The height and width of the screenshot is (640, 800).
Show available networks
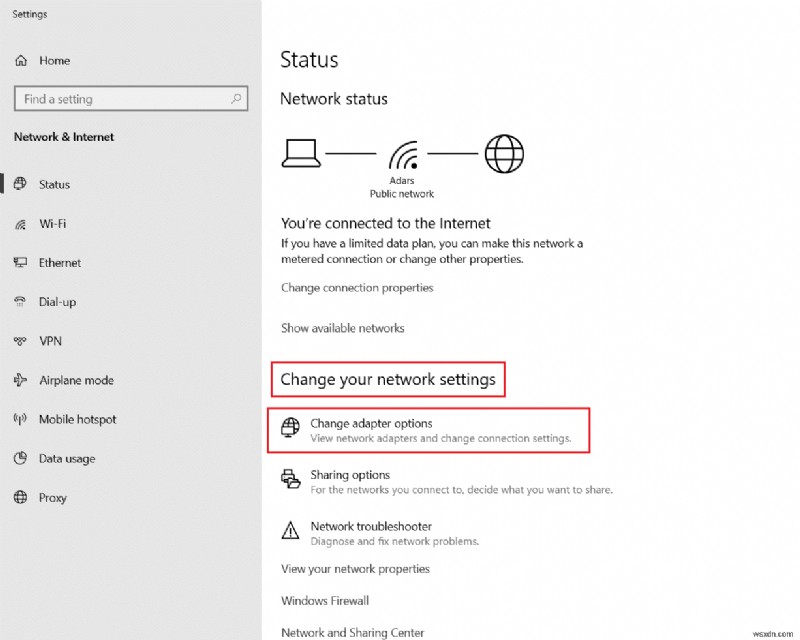(x=342, y=327)
